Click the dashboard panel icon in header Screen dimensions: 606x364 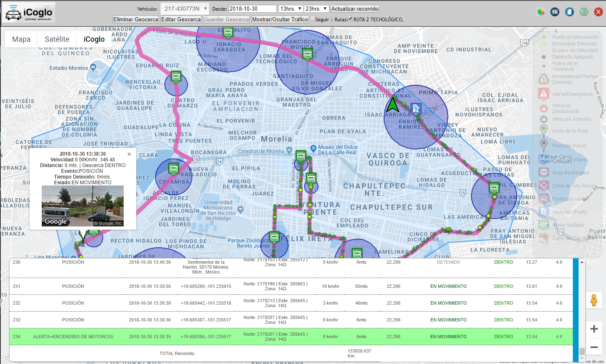pyautogui.click(x=555, y=12)
